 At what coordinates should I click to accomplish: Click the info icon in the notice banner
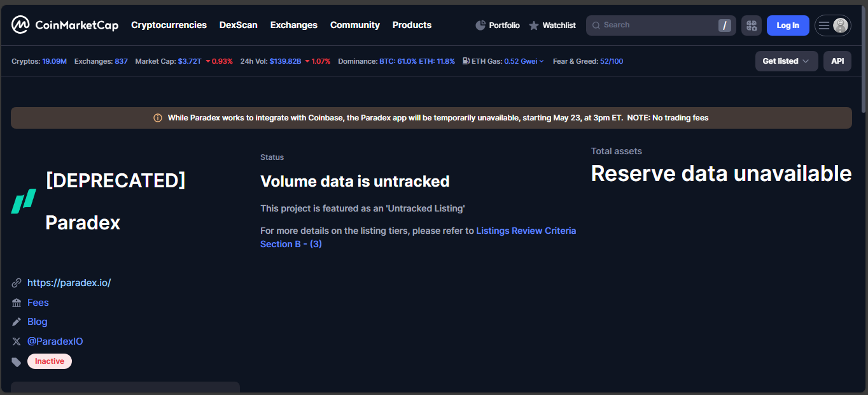(x=158, y=118)
